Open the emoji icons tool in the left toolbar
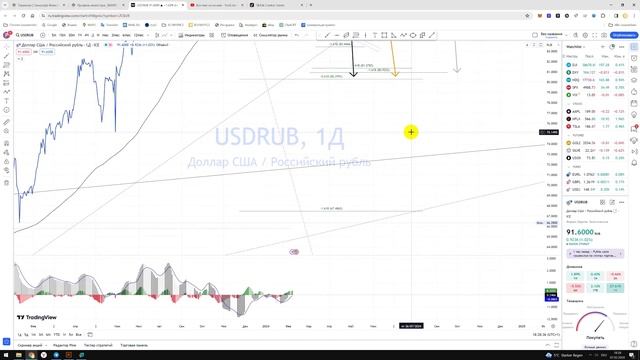 6,110
